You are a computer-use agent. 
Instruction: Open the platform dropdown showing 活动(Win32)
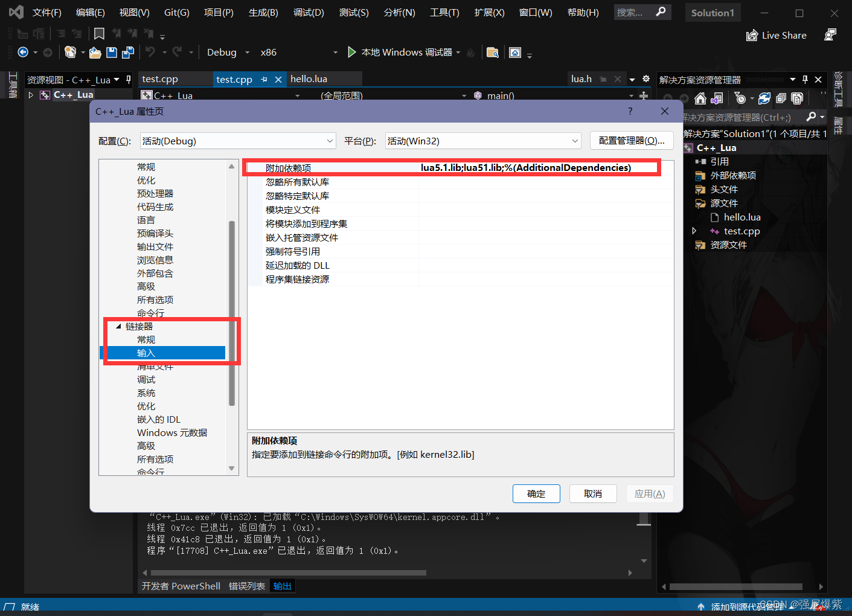click(483, 141)
